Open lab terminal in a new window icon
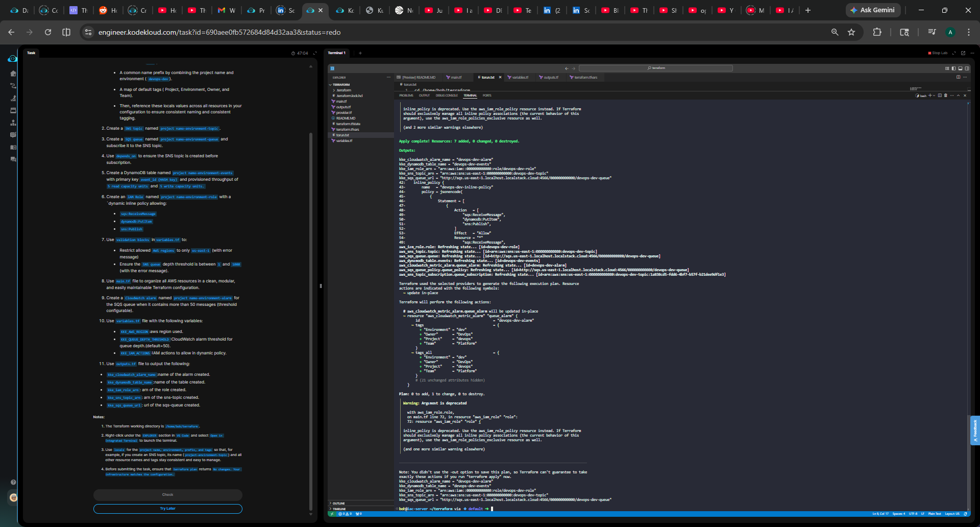980x527 pixels. click(x=963, y=53)
